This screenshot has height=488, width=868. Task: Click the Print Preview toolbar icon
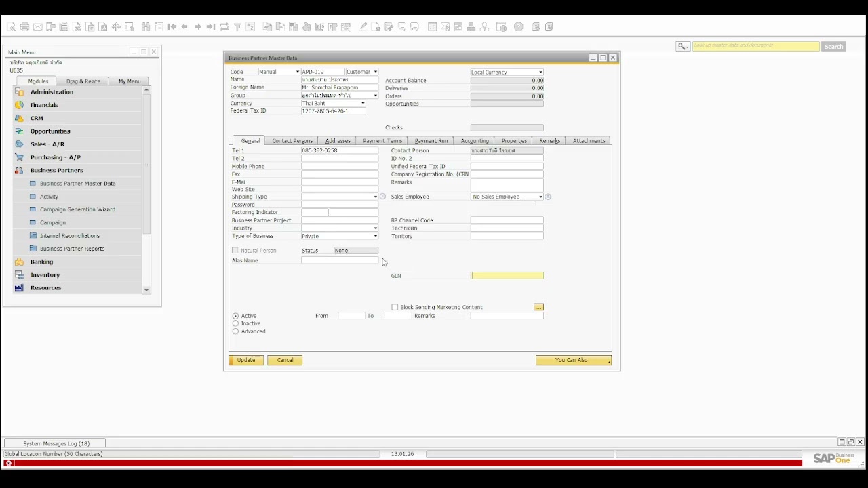12,27
